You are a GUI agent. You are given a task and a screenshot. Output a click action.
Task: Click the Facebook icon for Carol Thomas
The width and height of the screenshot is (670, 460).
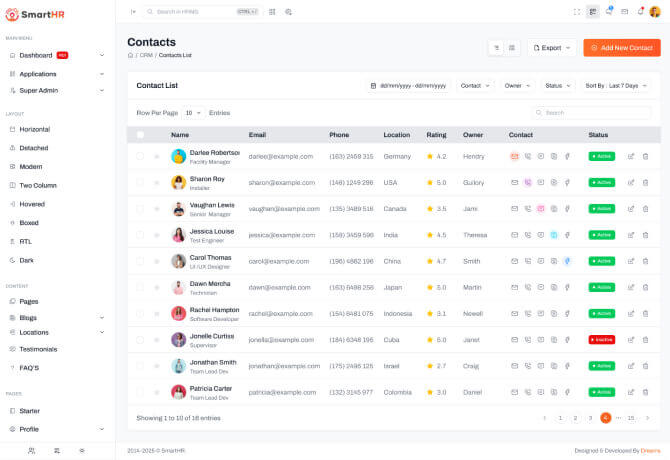click(567, 260)
